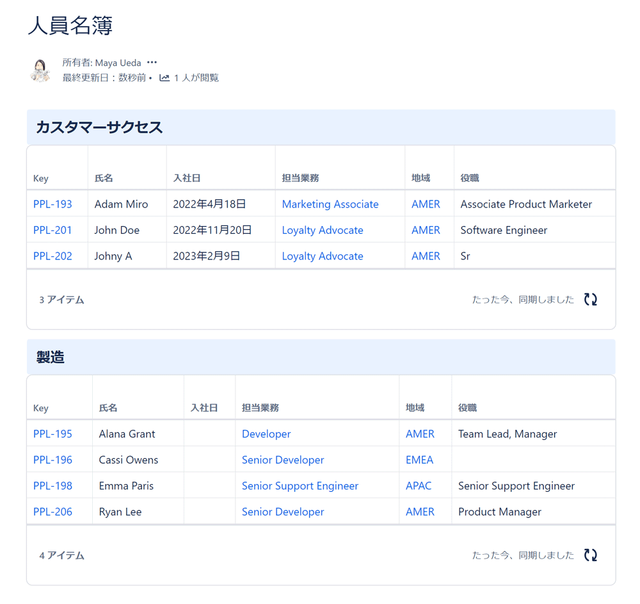Click 1 人が閲覧 view count
640x604 pixels.
[x=196, y=78]
